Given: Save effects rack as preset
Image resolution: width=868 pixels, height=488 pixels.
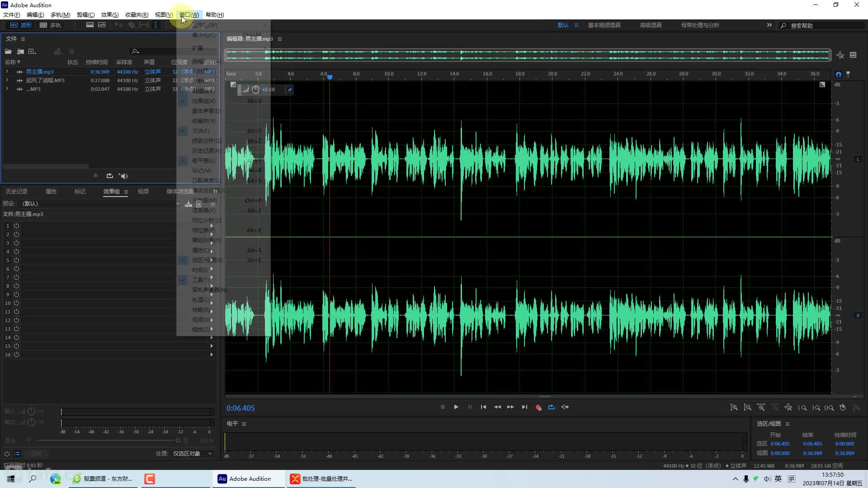Looking at the screenshot, I should 189,204.
